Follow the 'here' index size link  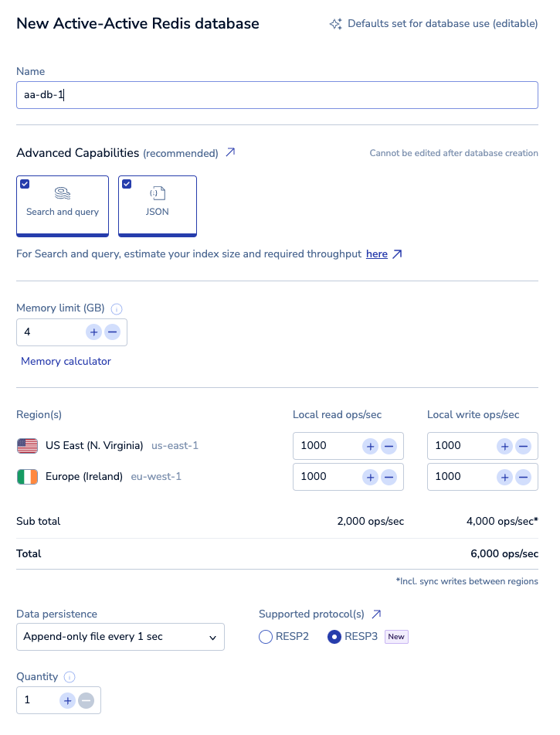coord(376,254)
